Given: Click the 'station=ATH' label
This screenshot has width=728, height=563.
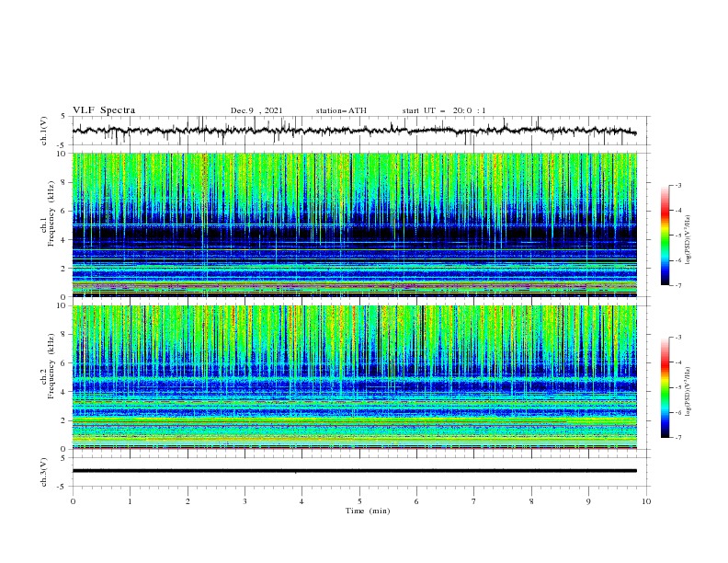Looking at the screenshot, I should point(341,110).
